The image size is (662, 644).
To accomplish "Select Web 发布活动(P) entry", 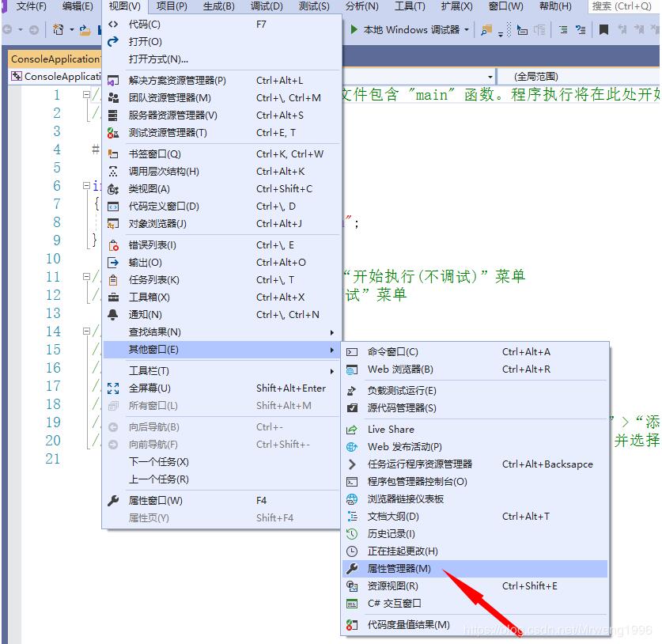I will point(475,447).
